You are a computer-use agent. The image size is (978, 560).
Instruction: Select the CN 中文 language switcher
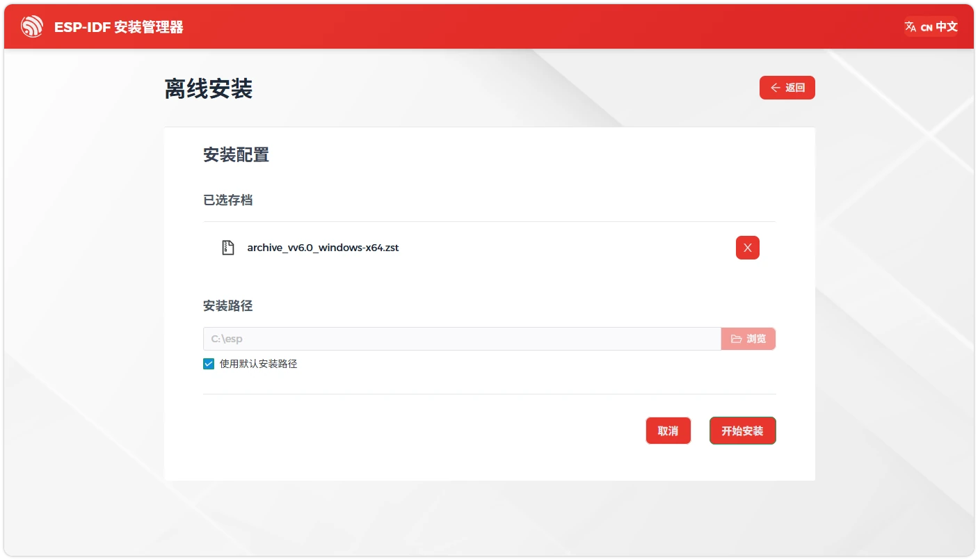click(931, 27)
